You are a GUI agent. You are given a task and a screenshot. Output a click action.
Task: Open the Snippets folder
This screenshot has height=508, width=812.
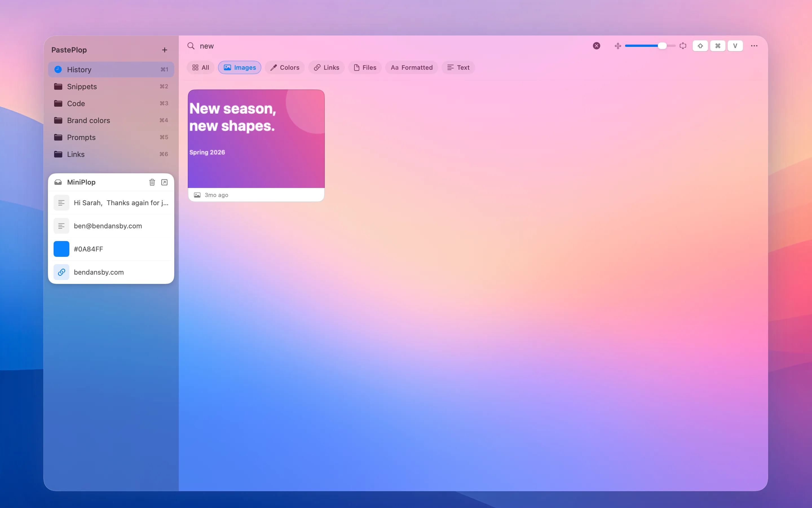click(x=111, y=87)
